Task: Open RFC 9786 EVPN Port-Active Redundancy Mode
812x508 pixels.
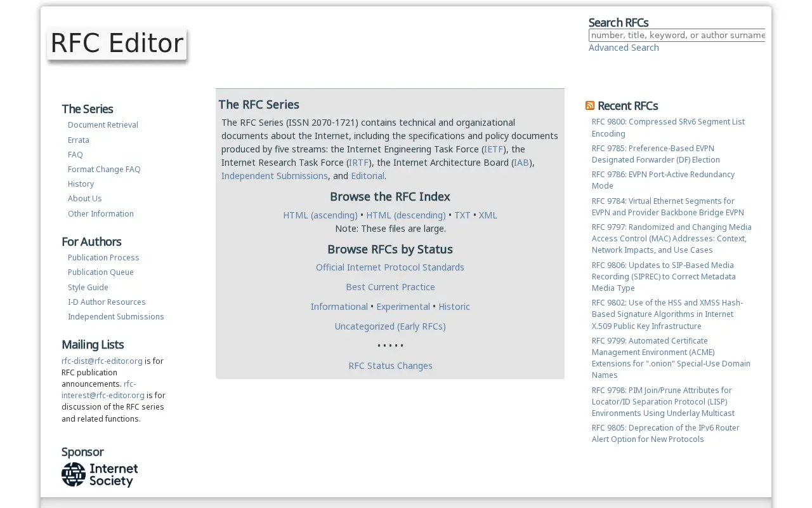Action: click(x=663, y=180)
